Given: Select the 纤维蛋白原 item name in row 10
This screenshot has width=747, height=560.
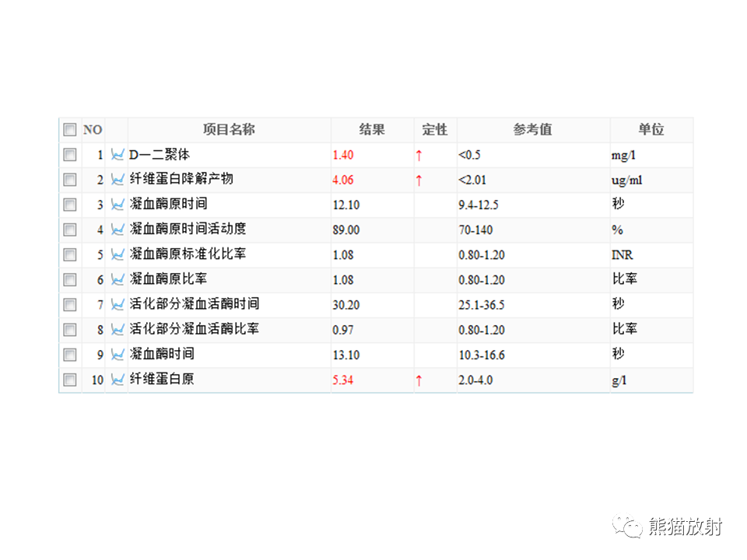Looking at the screenshot, I should pos(162,379).
